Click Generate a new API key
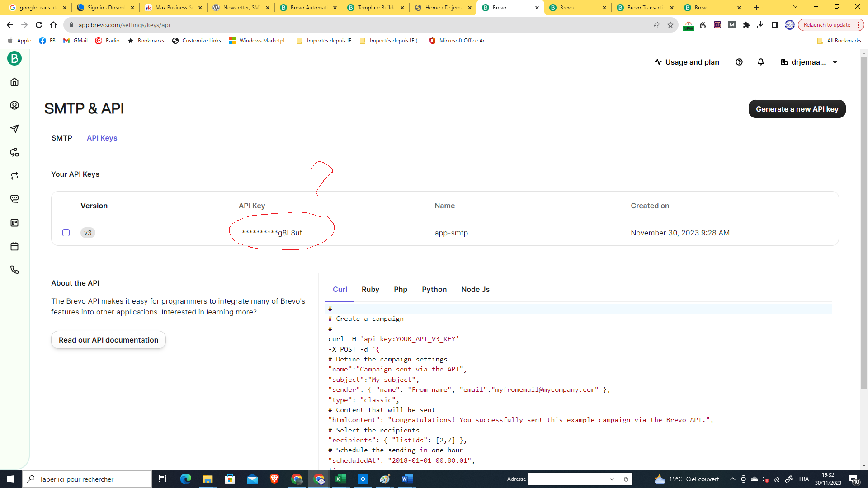 [x=797, y=109]
